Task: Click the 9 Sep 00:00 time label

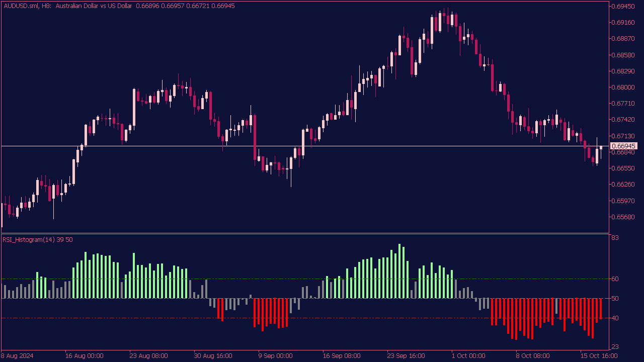Action: [275, 356]
